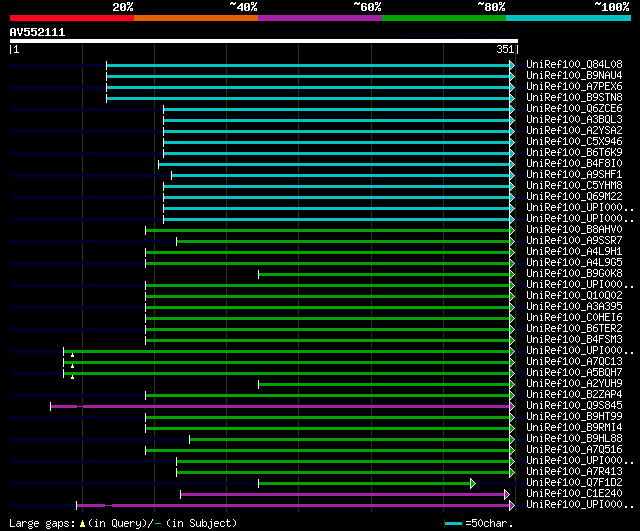
Task: Click the white AV552111 query sequence bar
Action: point(264,41)
